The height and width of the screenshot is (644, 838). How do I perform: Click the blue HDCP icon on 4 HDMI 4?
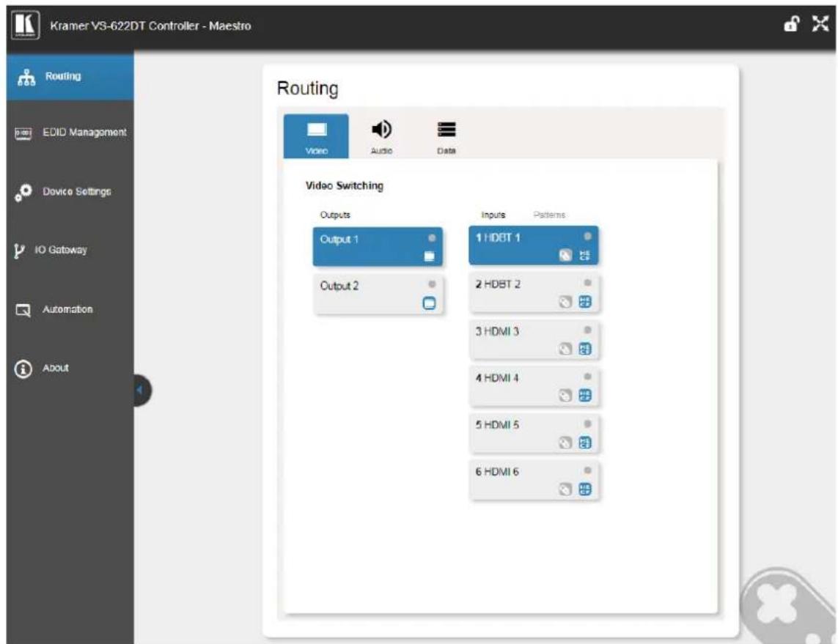pyautogui.click(x=585, y=396)
